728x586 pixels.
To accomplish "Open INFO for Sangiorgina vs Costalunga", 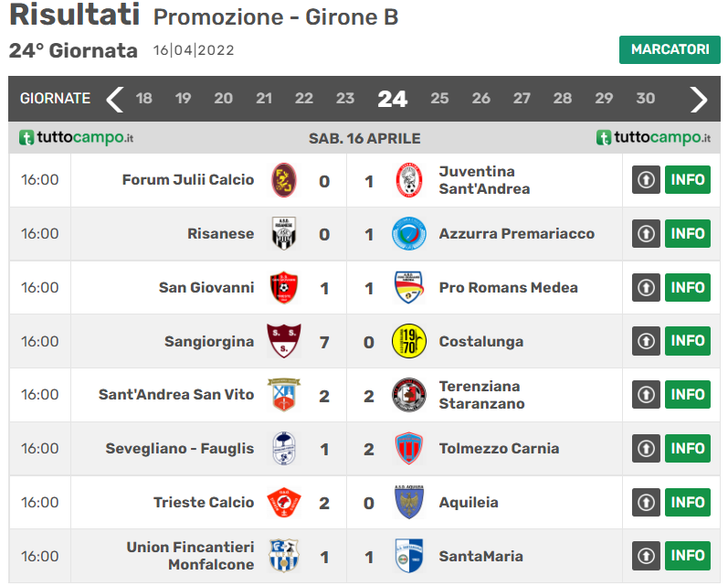I will [688, 341].
